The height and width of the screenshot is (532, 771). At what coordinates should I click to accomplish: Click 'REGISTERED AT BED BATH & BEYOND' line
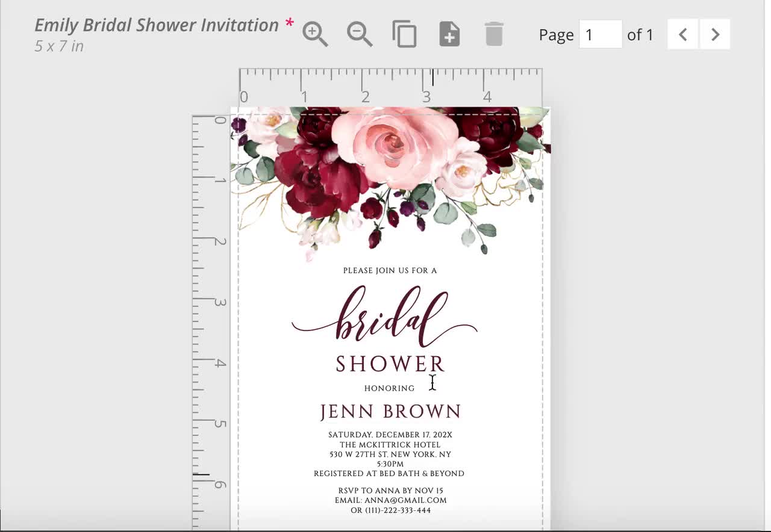389,474
